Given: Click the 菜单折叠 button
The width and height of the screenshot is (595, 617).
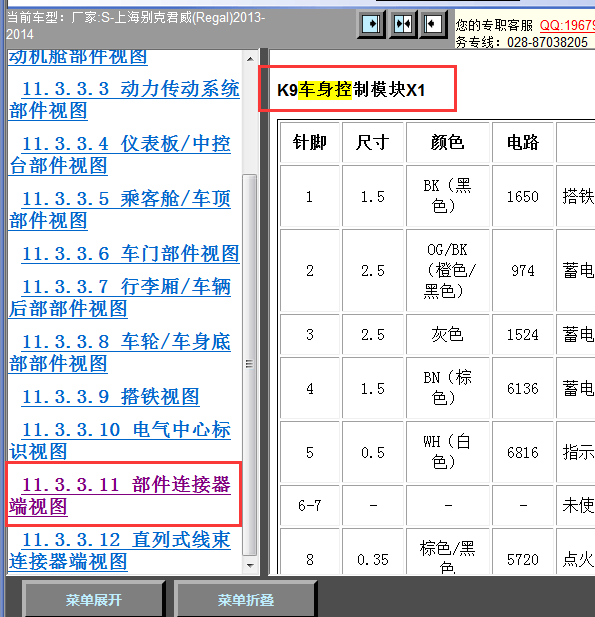Looking at the screenshot, I should pyautogui.click(x=246, y=600).
